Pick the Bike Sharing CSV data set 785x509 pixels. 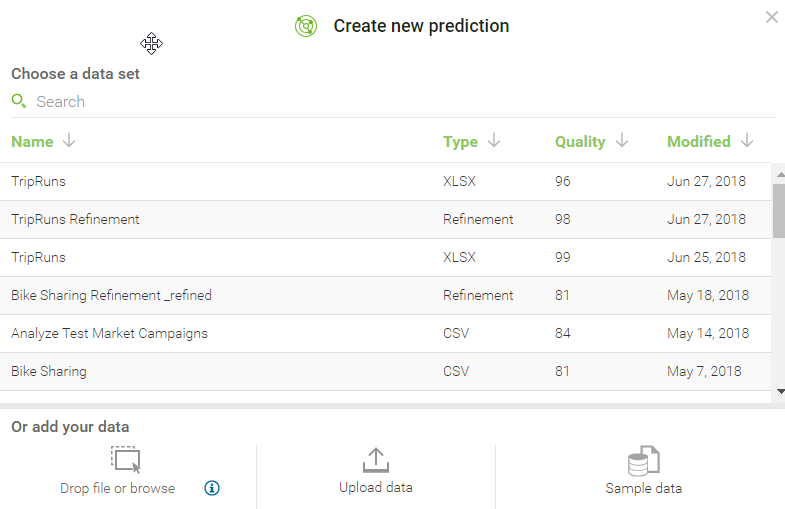[49, 371]
